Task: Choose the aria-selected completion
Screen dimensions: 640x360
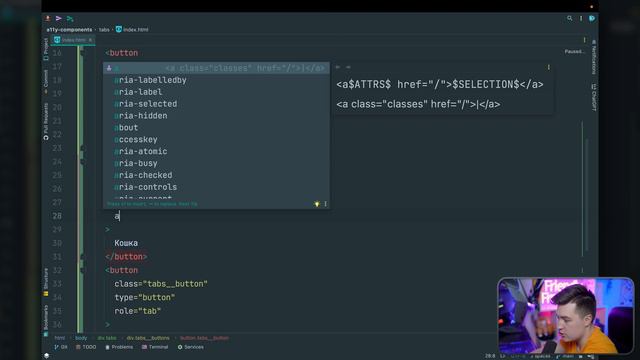Action: (x=216, y=104)
